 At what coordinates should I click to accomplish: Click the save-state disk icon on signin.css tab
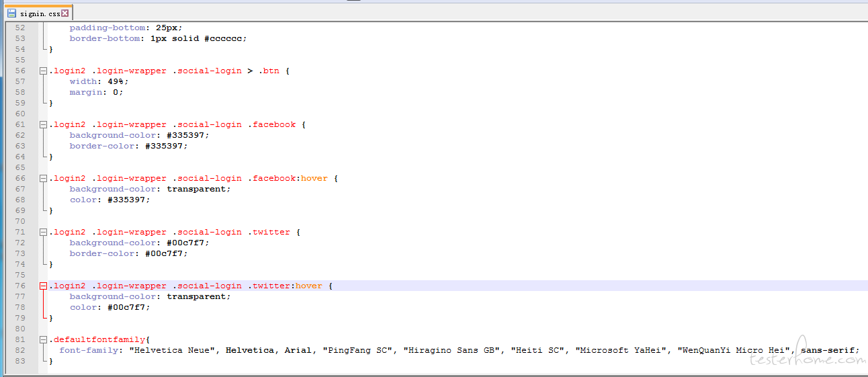tap(12, 13)
